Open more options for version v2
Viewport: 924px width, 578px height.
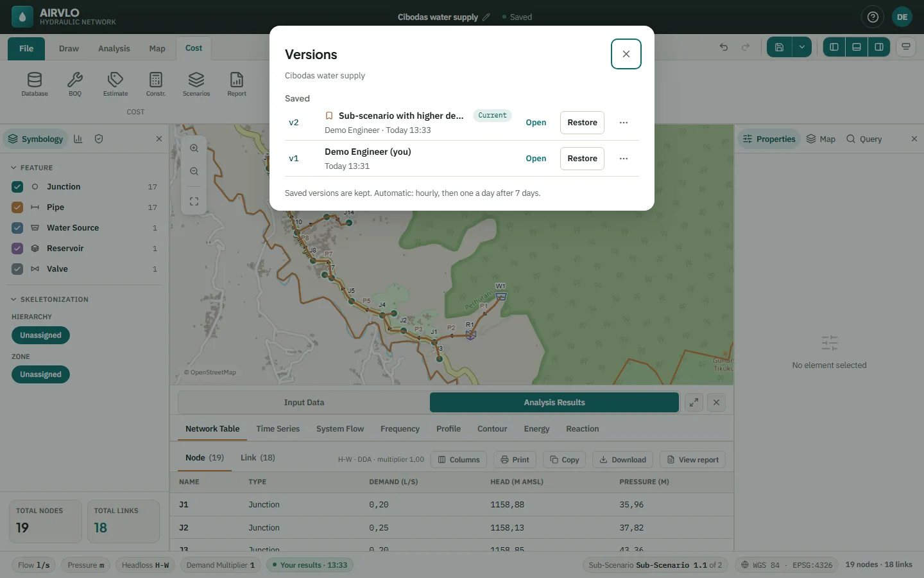tap(624, 123)
